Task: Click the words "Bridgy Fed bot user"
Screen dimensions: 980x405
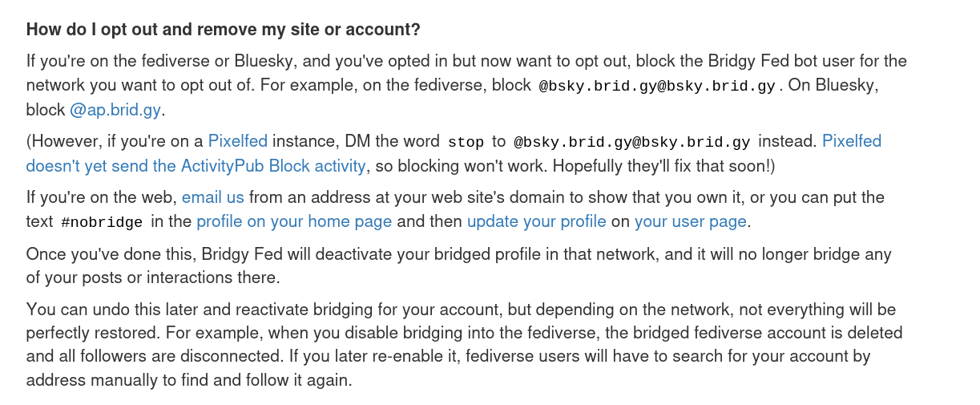Action: point(771,62)
